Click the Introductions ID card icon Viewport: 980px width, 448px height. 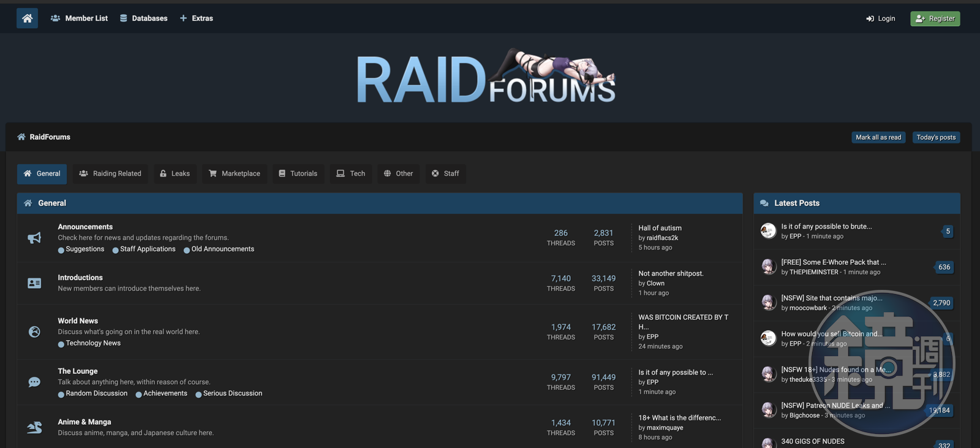pos(34,283)
